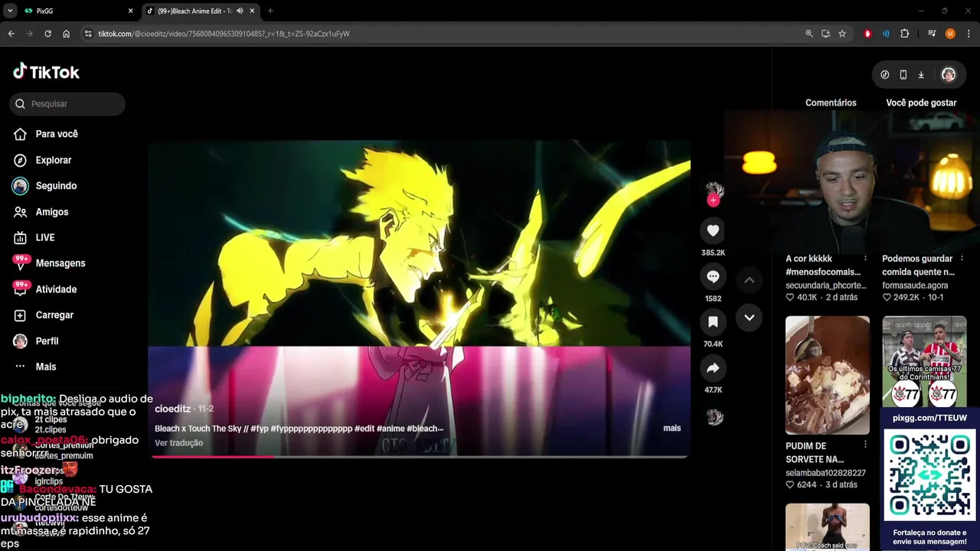Click the address bar URL
Screen dimensions: 980x551
pyautogui.click(x=224, y=34)
